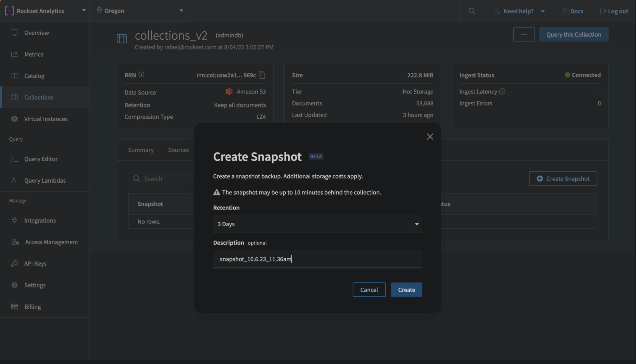Image resolution: width=636 pixels, height=364 pixels.
Task: Open Billing page
Action: coord(45,306)
